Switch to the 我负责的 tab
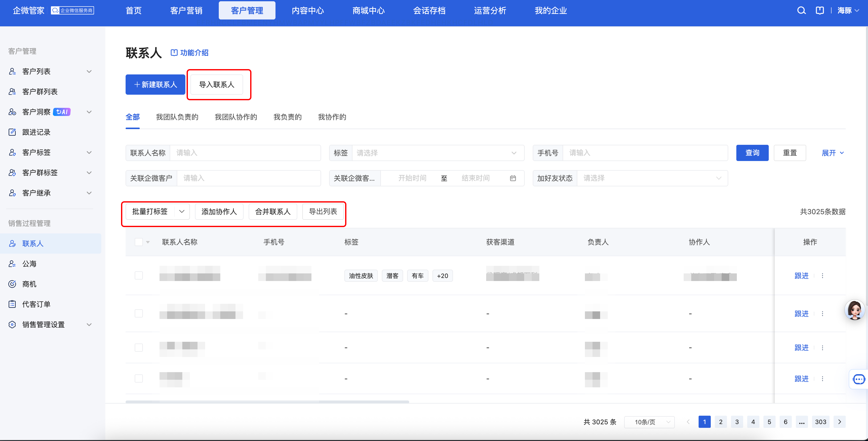Screen dimensions: 868x441 click(287, 117)
